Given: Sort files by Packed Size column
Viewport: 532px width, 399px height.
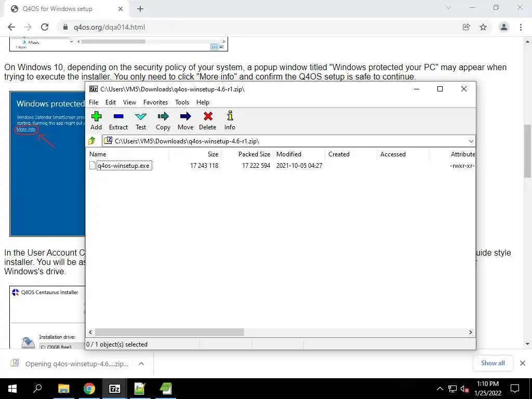Looking at the screenshot, I should pyautogui.click(x=247, y=154).
